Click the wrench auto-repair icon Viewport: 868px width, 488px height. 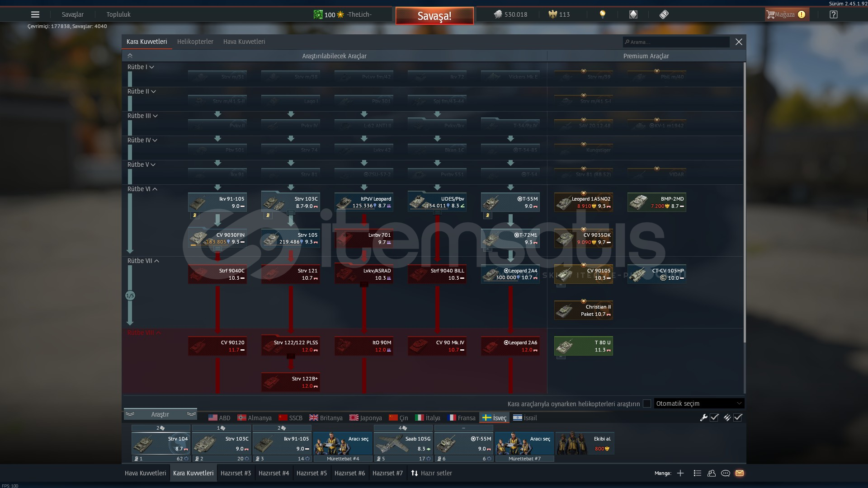pos(703,418)
